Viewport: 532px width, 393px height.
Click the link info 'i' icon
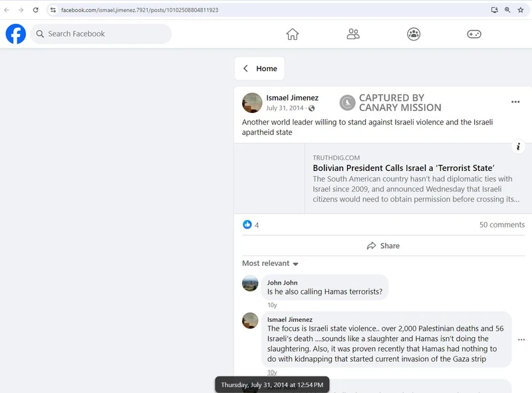(x=519, y=147)
